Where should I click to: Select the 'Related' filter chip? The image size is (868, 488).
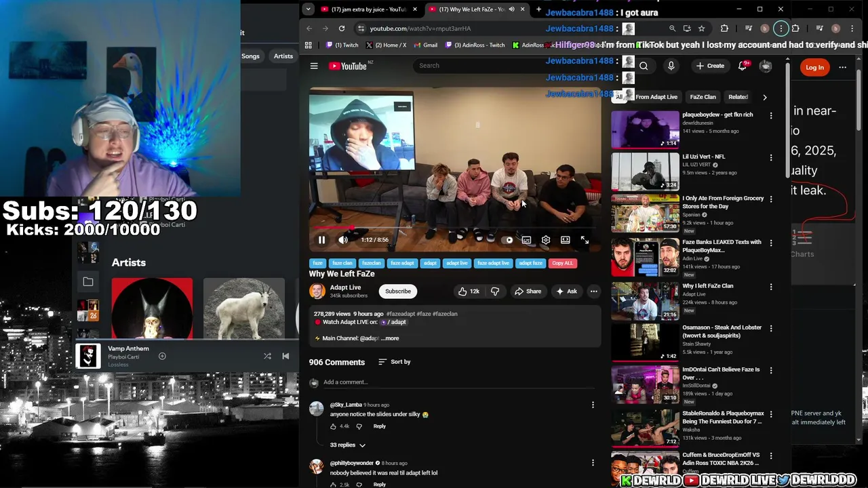tap(738, 97)
